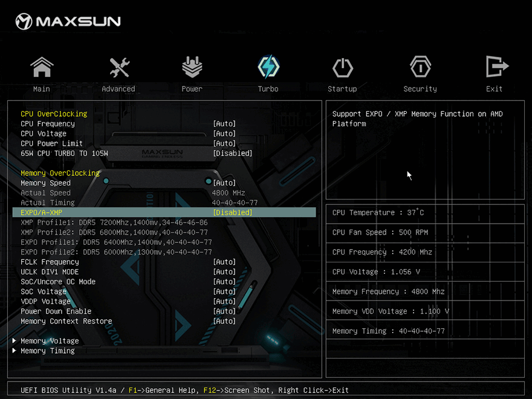Select the Advanced tools icon
Screen dimensions: 532x399
tap(119, 67)
